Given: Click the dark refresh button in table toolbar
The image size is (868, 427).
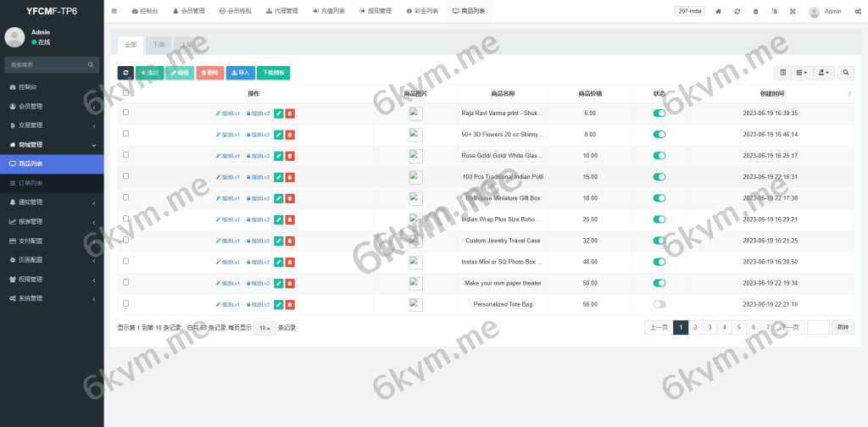Looking at the screenshot, I should coord(125,73).
